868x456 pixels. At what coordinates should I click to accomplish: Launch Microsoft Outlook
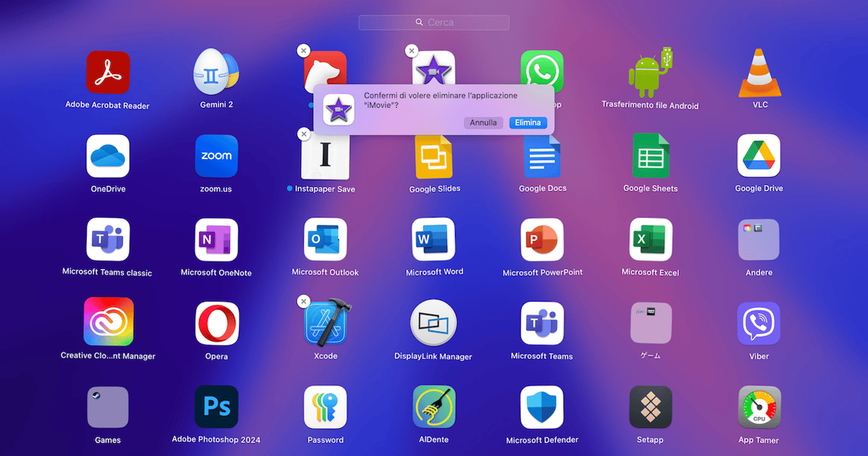325,240
